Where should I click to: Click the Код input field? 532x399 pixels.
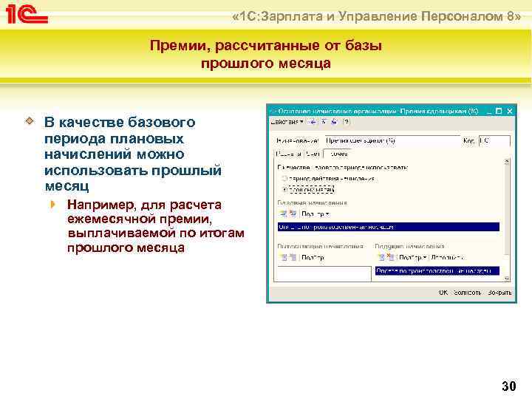[x=494, y=140]
